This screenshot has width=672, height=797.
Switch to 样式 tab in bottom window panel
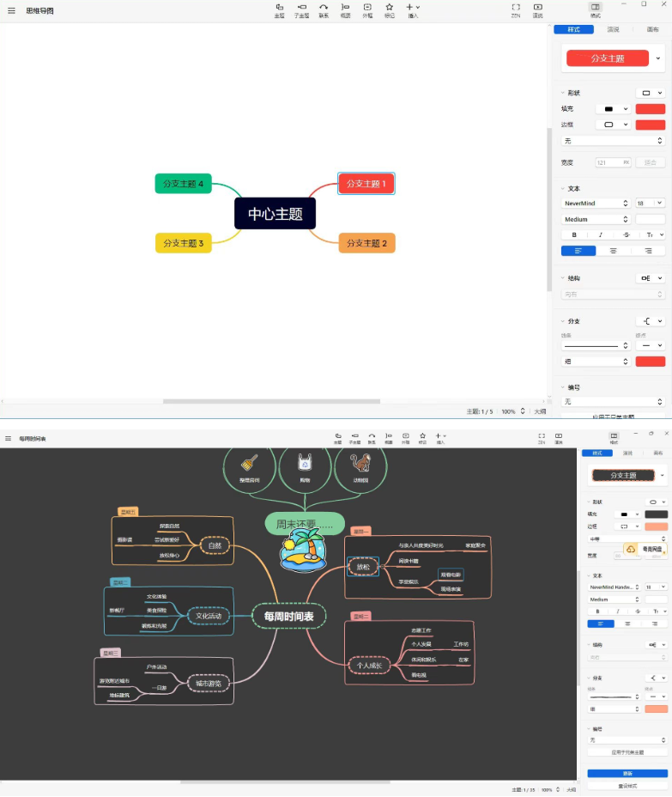tap(596, 453)
